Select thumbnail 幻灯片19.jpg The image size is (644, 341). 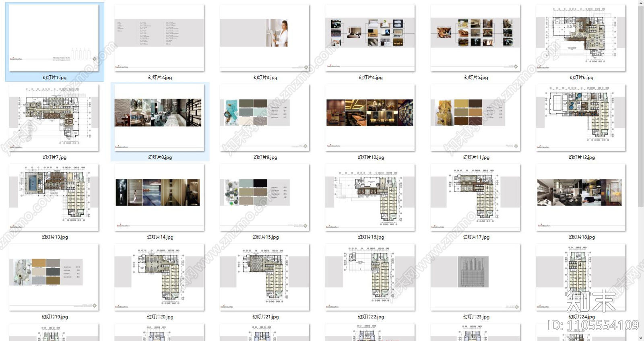[x=54, y=277]
